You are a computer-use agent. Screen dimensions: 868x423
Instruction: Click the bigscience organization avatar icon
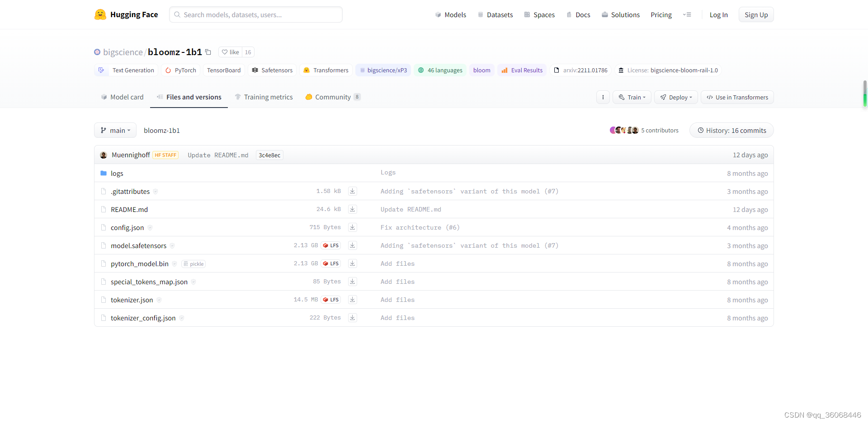coord(97,52)
